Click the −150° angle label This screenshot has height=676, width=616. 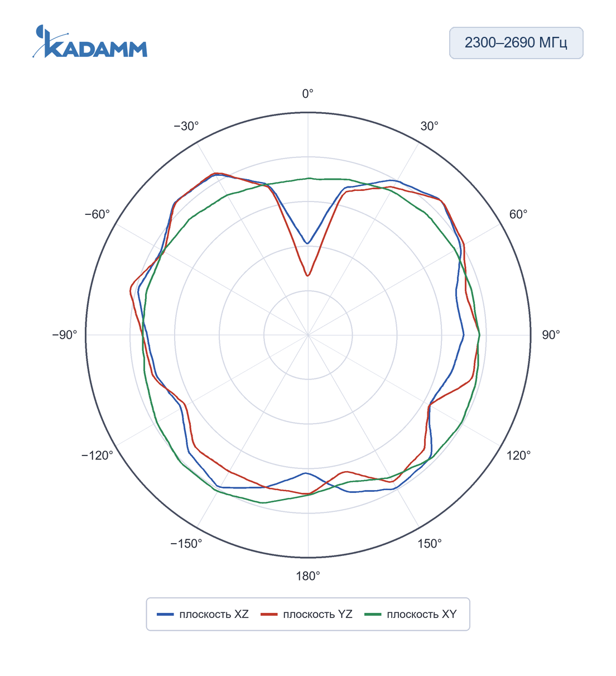186,544
